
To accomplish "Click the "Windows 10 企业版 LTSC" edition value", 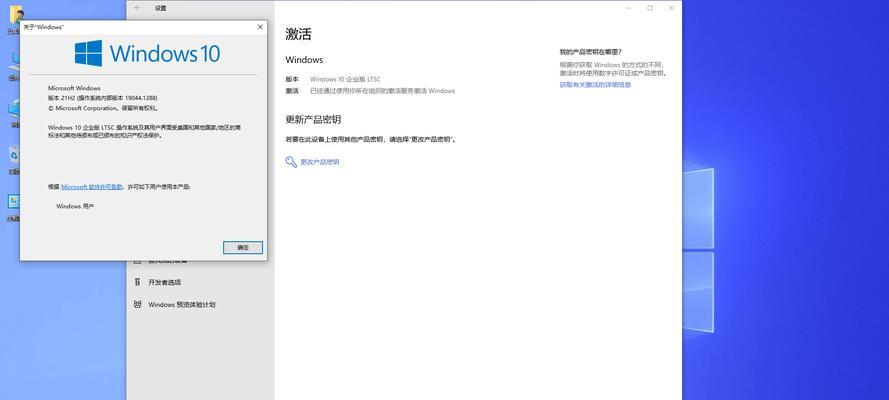I will pyautogui.click(x=345, y=79).
